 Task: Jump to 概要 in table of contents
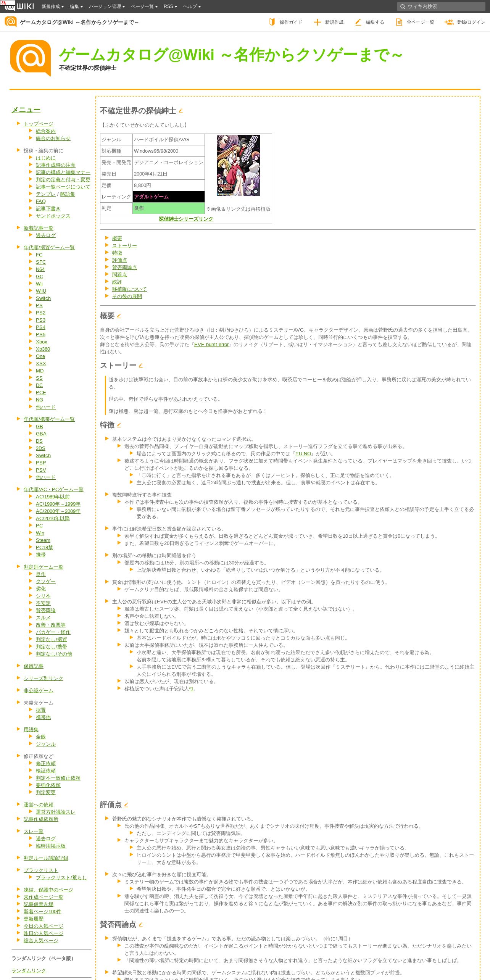click(x=117, y=239)
